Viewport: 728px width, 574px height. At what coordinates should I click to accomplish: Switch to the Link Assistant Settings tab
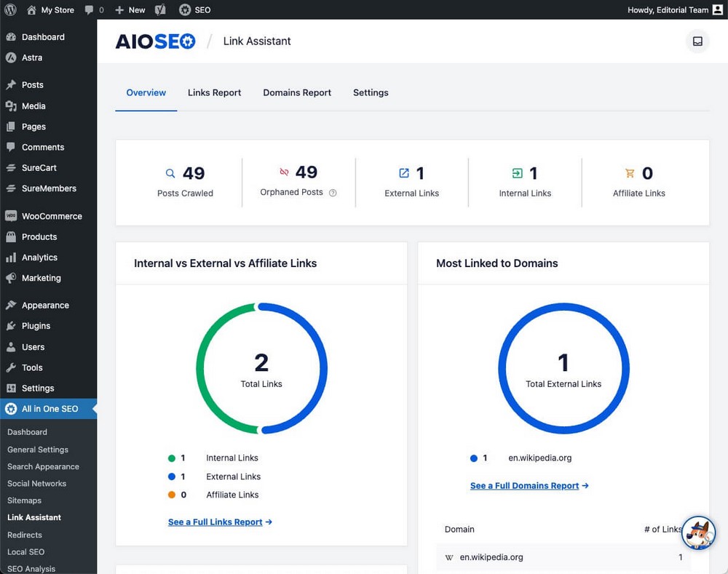tap(371, 93)
